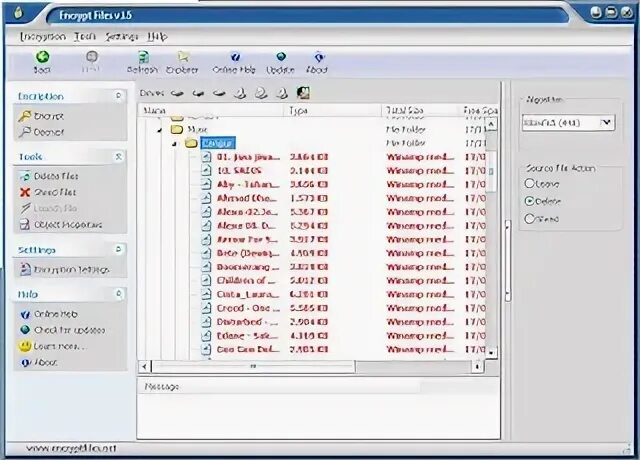Click the Name column header
Screen dimensions: 640x460
(x=211, y=111)
